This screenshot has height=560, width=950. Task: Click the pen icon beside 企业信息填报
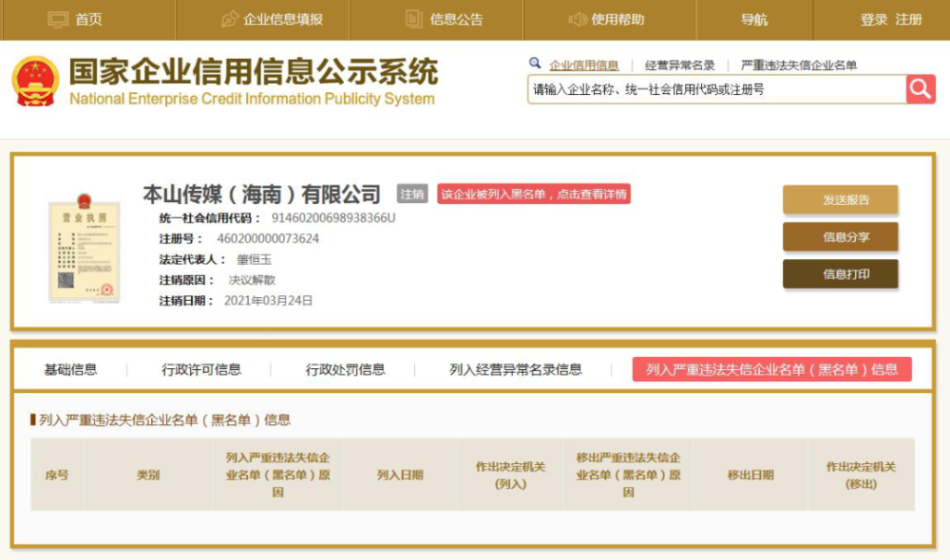[x=230, y=19]
